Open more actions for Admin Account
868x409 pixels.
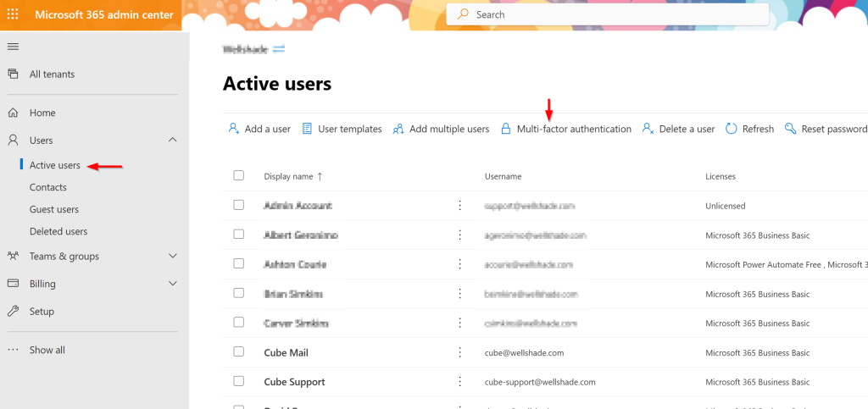pyautogui.click(x=459, y=206)
